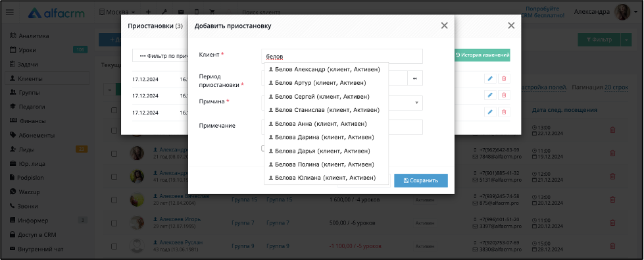Click the shopping cart icon
The height and width of the screenshot is (260, 644).
coord(212,13)
